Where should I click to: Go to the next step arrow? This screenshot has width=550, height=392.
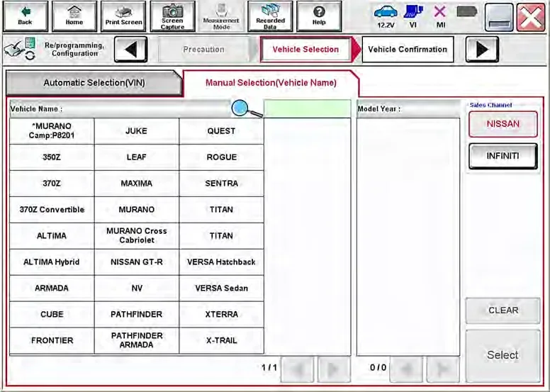482,50
